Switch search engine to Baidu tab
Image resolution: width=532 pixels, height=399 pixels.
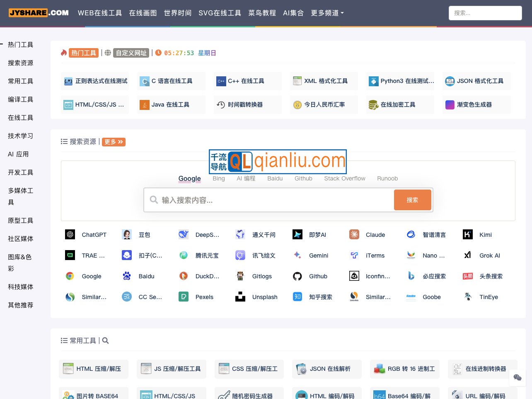[x=275, y=178]
